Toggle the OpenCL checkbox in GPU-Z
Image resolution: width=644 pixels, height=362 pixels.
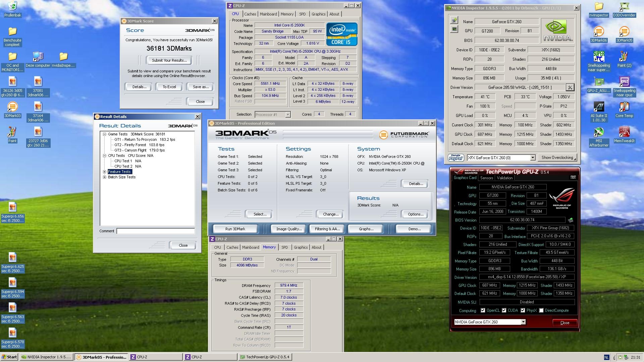pyautogui.click(x=483, y=310)
